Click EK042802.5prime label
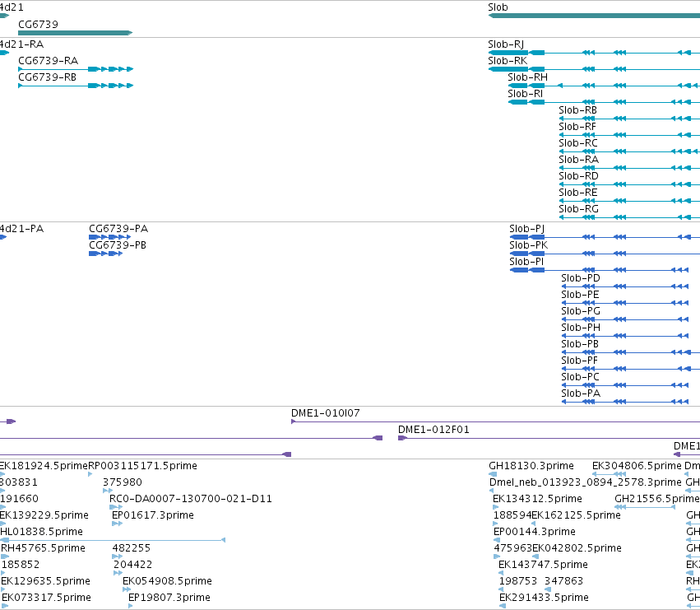Screen dimensions: 700x610 point(577,548)
